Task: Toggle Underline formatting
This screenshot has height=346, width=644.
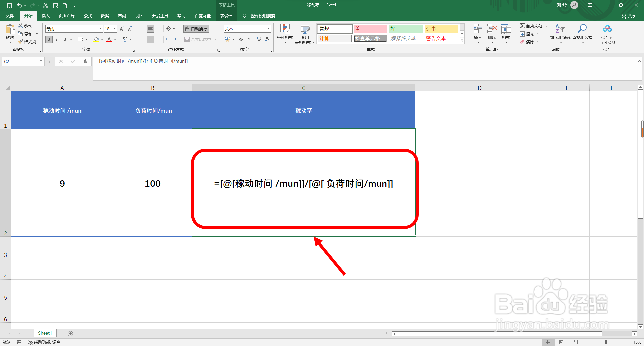Action: [65, 39]
